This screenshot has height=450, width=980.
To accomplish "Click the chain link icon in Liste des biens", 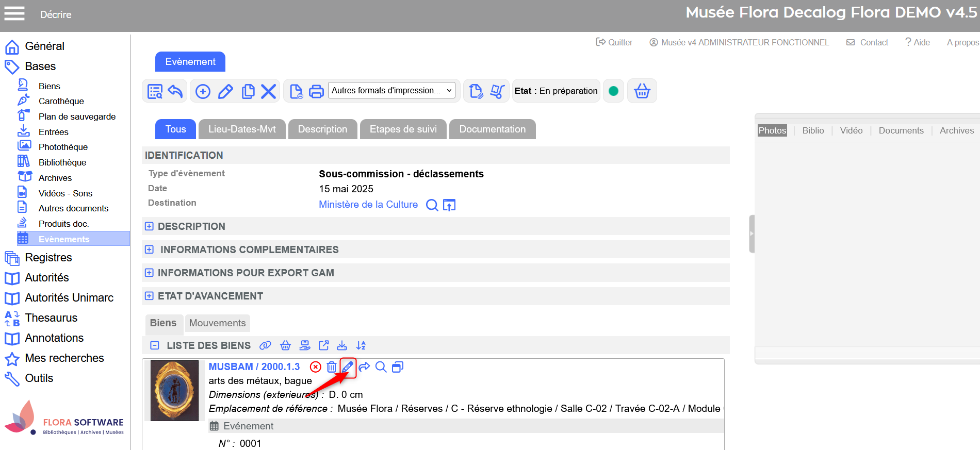I will (265, 345).
